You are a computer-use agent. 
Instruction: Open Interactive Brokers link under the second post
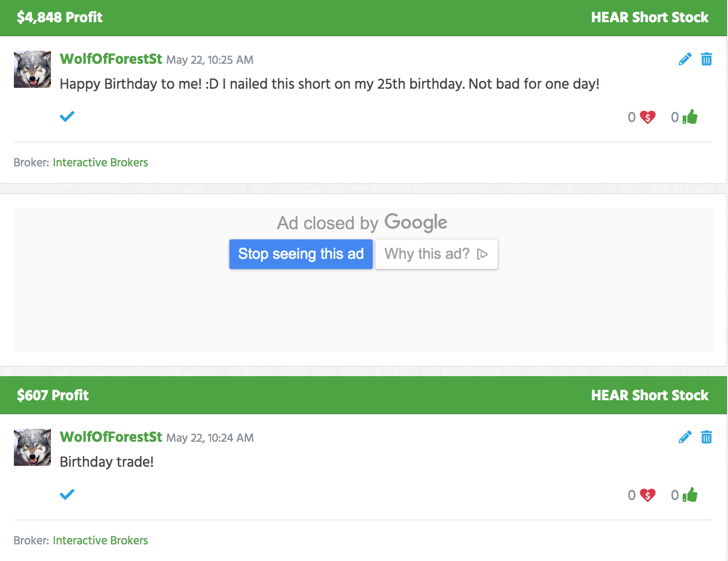coord(100,541)
